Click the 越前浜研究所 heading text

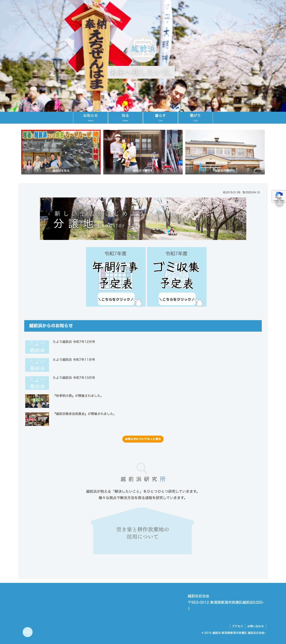click(x=143, y=479)
